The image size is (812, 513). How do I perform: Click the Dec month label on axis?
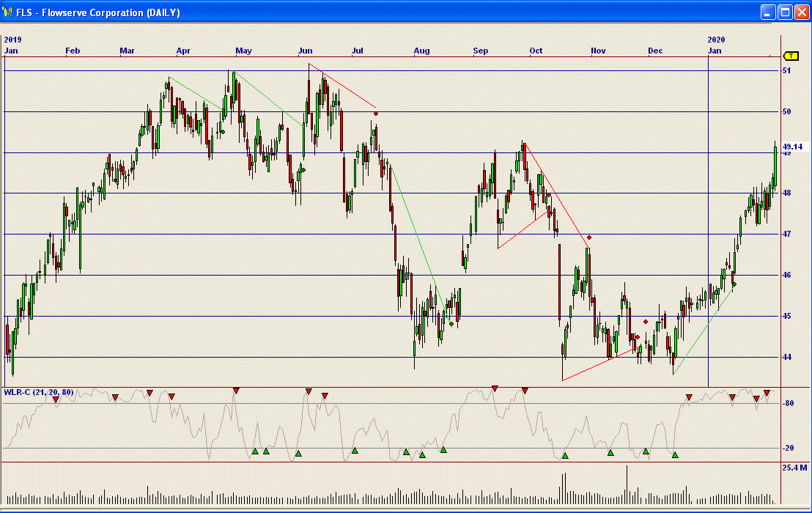655,51
